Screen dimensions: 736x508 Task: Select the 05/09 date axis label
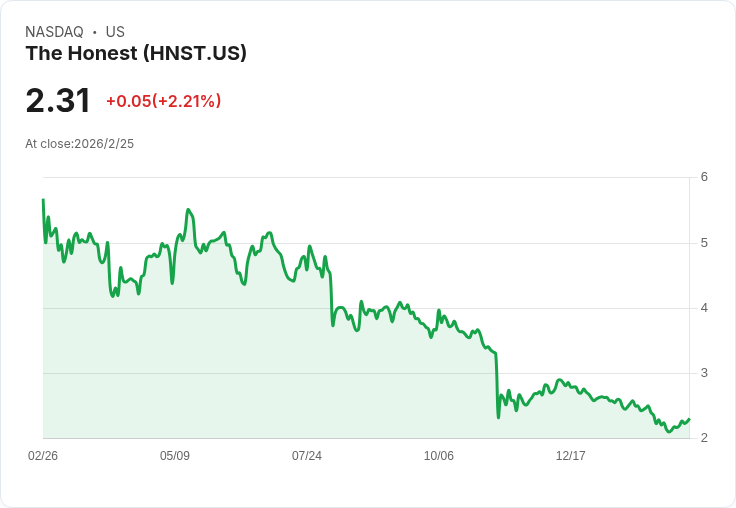pos(175,455)
